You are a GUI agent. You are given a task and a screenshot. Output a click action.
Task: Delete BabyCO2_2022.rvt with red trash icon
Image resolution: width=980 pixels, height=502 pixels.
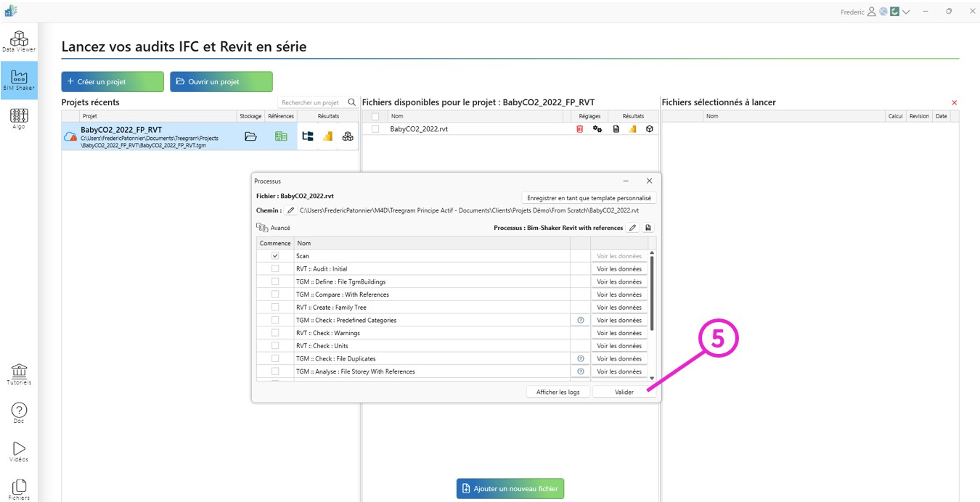579,129
